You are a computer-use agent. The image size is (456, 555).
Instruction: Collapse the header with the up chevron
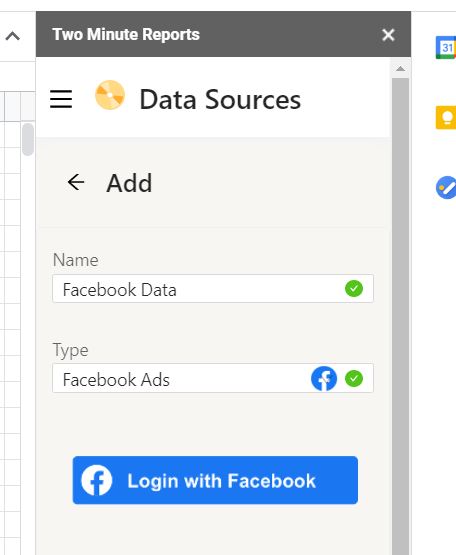pyautogui.click(x=13, y=36)
